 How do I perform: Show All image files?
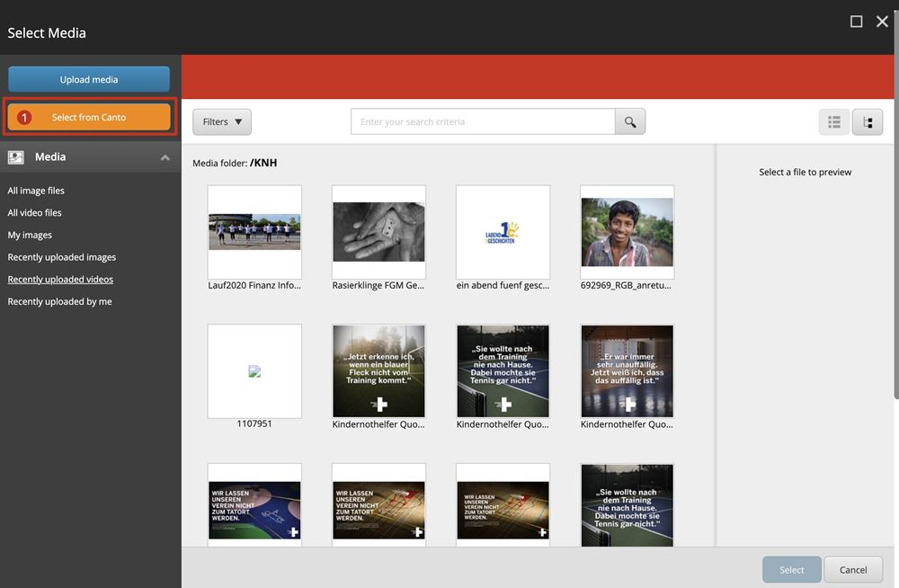pos(36,191)
